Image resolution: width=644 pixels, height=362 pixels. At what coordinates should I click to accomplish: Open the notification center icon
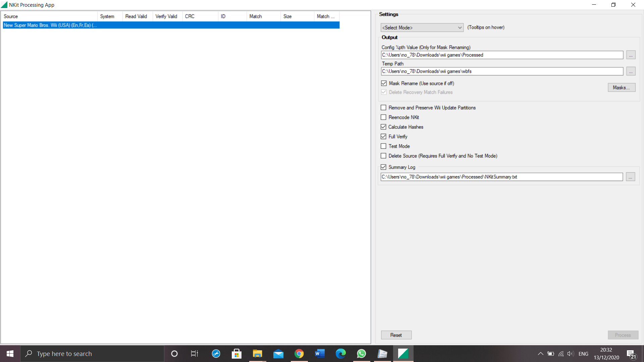pos(632,354)
